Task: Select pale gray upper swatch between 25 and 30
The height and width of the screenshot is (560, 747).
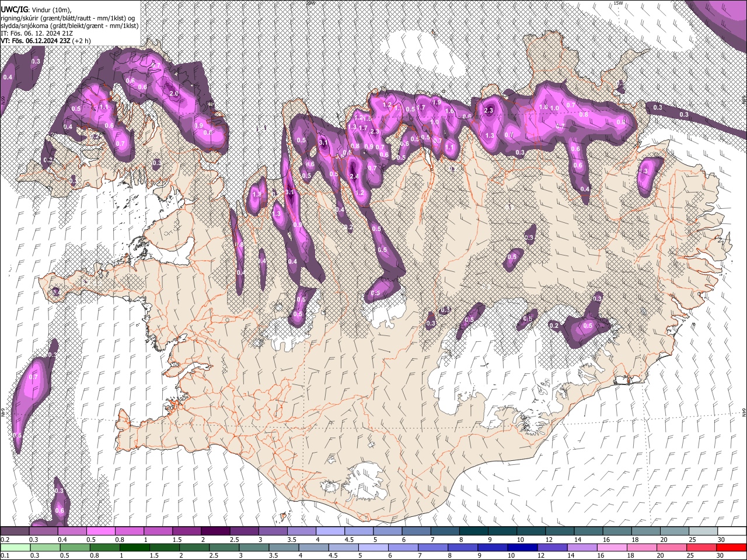Action: tap(703, 531)
